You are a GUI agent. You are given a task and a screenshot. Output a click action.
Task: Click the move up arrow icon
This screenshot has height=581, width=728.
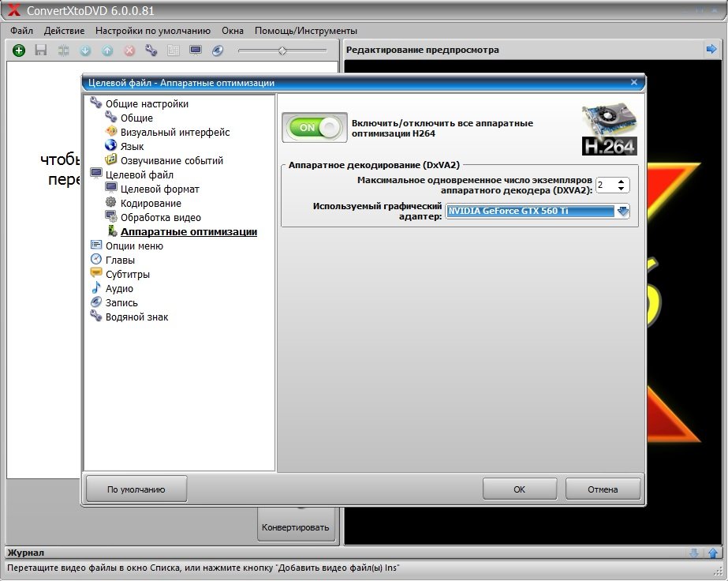[107, 51]
